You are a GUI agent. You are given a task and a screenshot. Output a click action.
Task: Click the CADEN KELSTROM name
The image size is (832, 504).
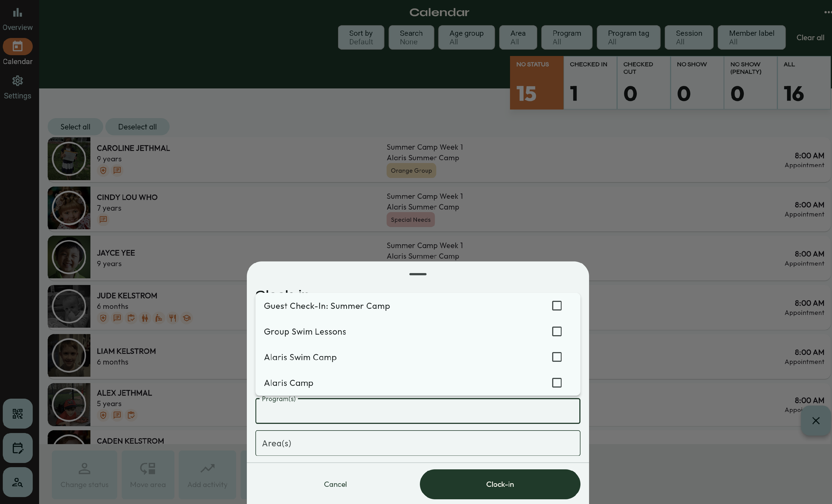tap(130, 441)
